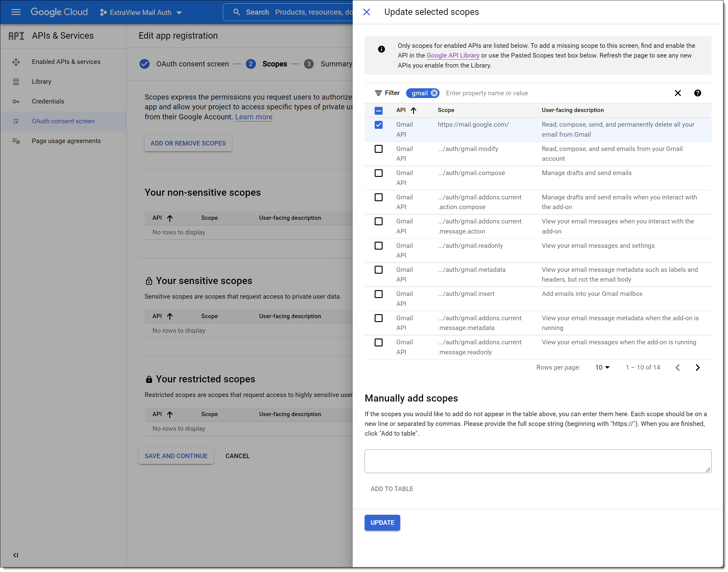The width and height of the screenshot is (728, 572).
Task: Toggle the select-all scopes header checkbox
Action: click(379, 111)
